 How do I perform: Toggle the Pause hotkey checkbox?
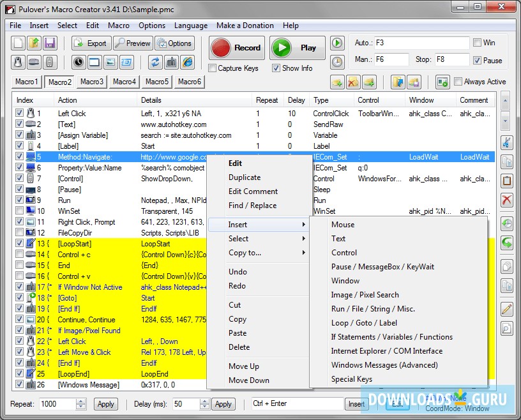(477, 60)
